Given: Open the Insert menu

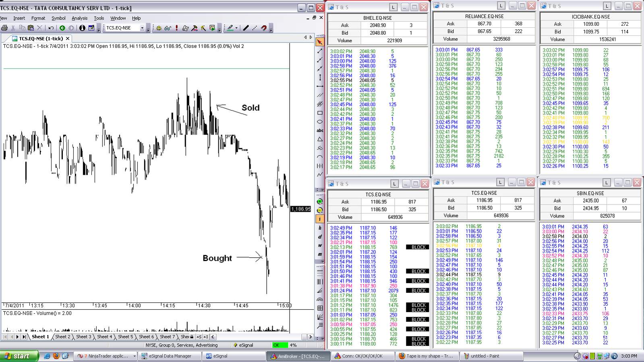Looking at the screenshot, I should point(19,18).
